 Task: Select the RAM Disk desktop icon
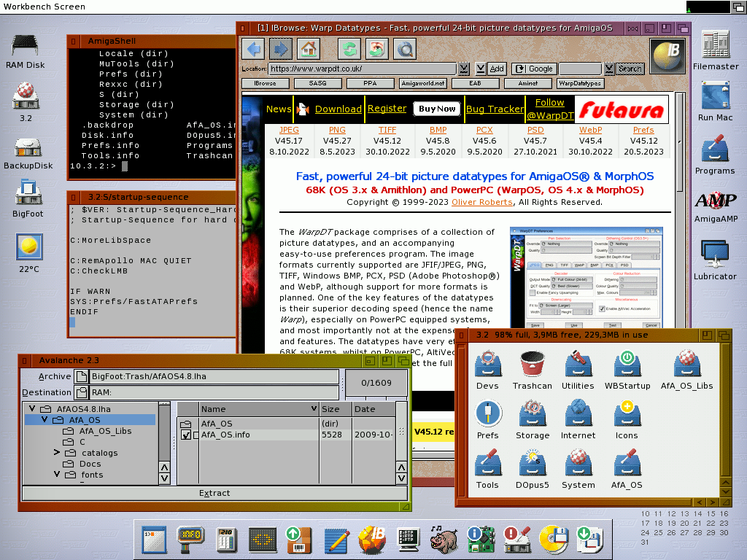pyautogui.click(x=26, y=52)
